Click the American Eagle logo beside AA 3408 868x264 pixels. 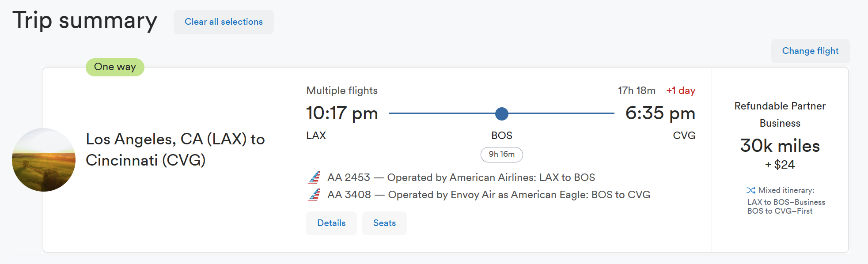pos(314,195)
